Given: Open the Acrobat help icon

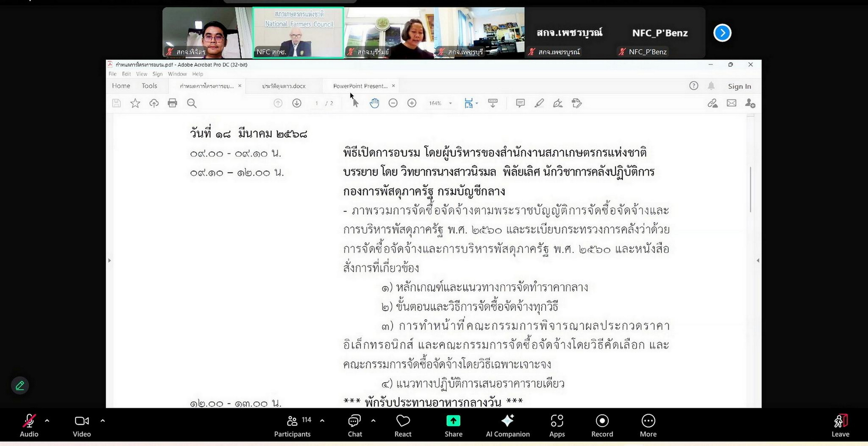Looking at the screenshot, I should (693, 86).
